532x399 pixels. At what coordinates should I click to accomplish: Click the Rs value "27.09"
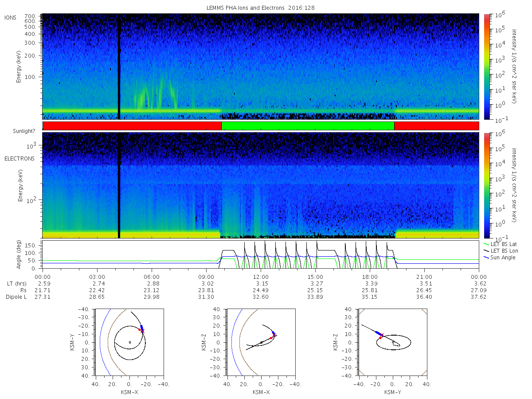point(479,290)
